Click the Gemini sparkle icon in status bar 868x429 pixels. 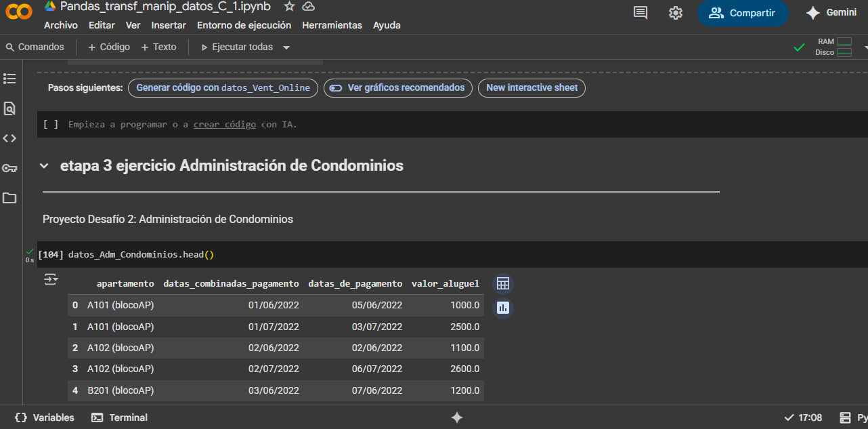point(457,417)
